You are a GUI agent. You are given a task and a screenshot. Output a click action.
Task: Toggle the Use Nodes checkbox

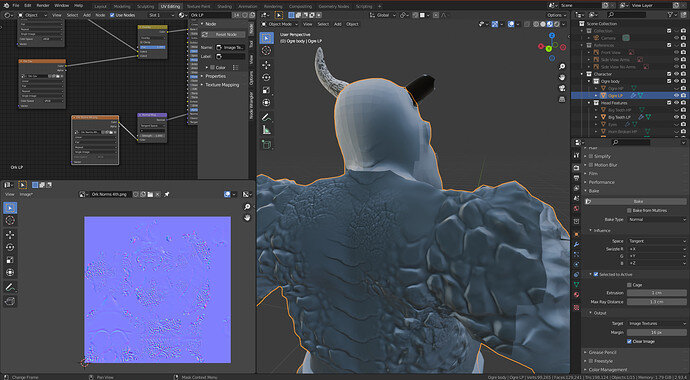click(x=112, y=15)
